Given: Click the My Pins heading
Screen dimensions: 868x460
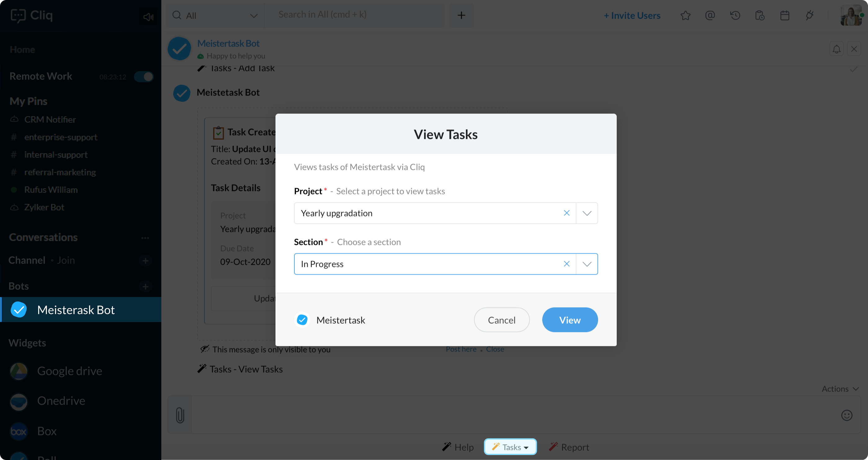Looking at the screenshot, I should coord(28,101).
